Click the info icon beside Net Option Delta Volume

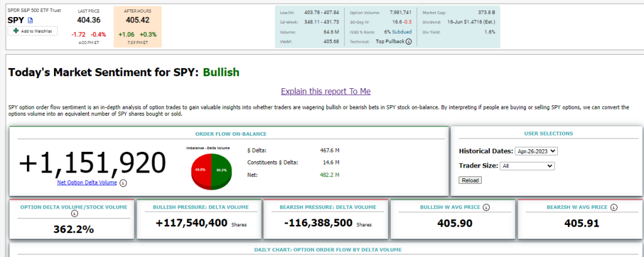pyautogui.click(x=123, y=183)
